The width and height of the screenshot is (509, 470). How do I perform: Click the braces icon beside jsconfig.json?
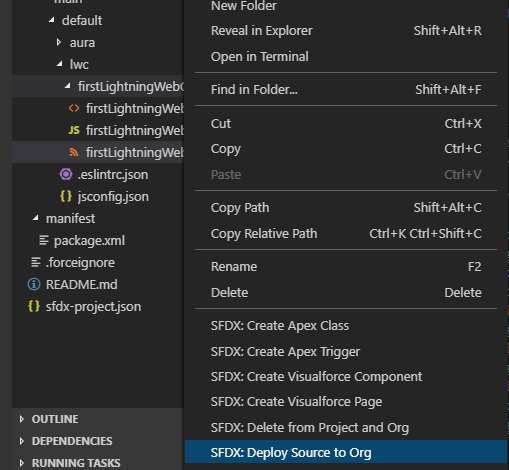[66, 196]
